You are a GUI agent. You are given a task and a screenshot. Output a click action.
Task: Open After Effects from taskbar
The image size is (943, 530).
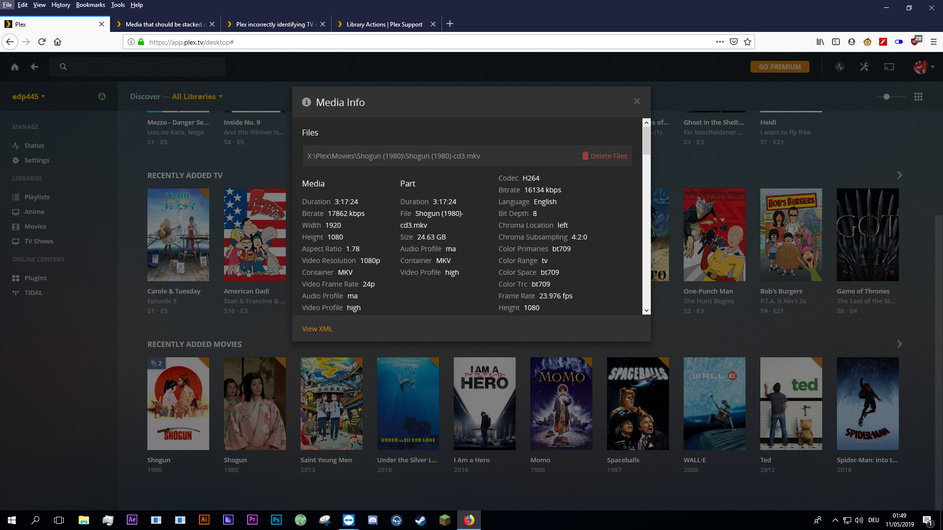pyautogui.click(x=132, y=520)
